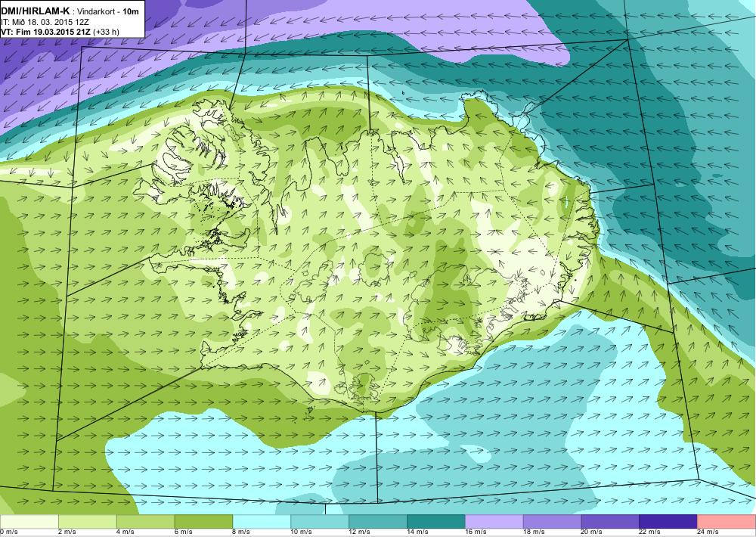Click the medium green 4–6 m/s legend swatch
756x537 pixels.
[x=146, y=522]
